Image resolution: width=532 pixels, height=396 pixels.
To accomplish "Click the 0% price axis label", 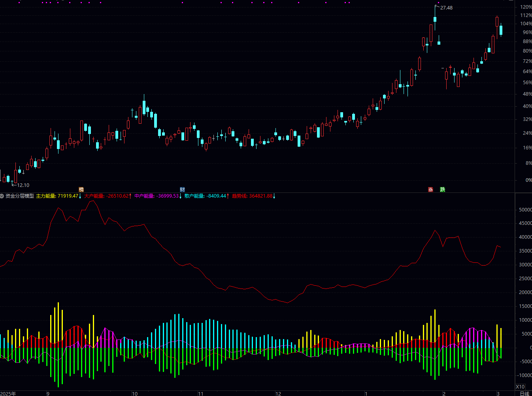I will pyautogui.click(x=528, y=180).
